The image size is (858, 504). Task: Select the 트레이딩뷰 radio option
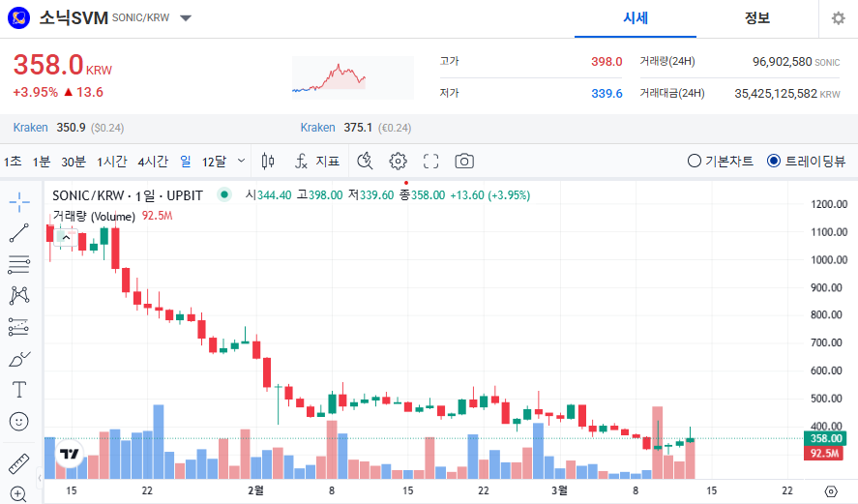[x=807, y=161]
